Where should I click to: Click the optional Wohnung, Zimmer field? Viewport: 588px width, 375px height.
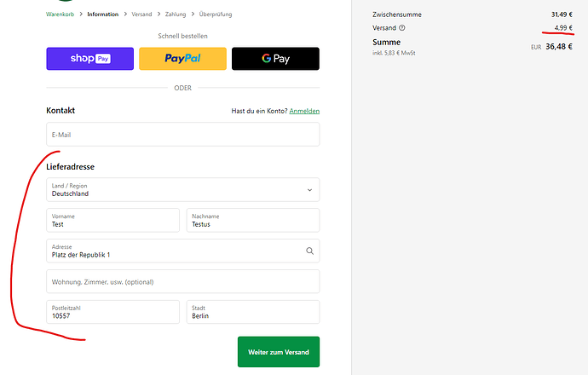point(182,281)
